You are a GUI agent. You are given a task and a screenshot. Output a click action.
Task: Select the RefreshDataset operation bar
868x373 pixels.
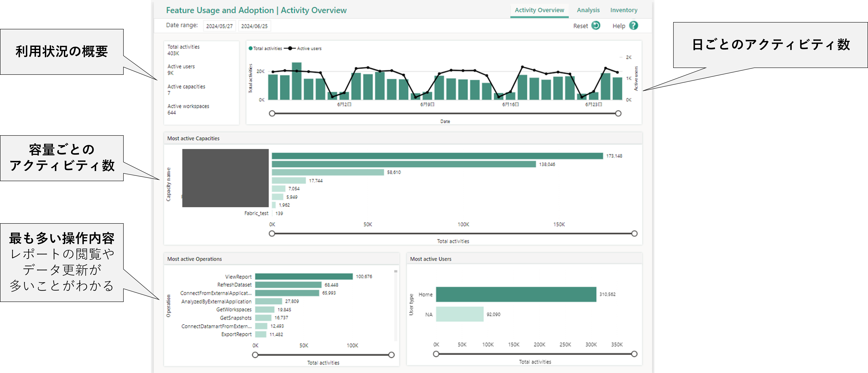pyautogui.click(x=288, y=285)
